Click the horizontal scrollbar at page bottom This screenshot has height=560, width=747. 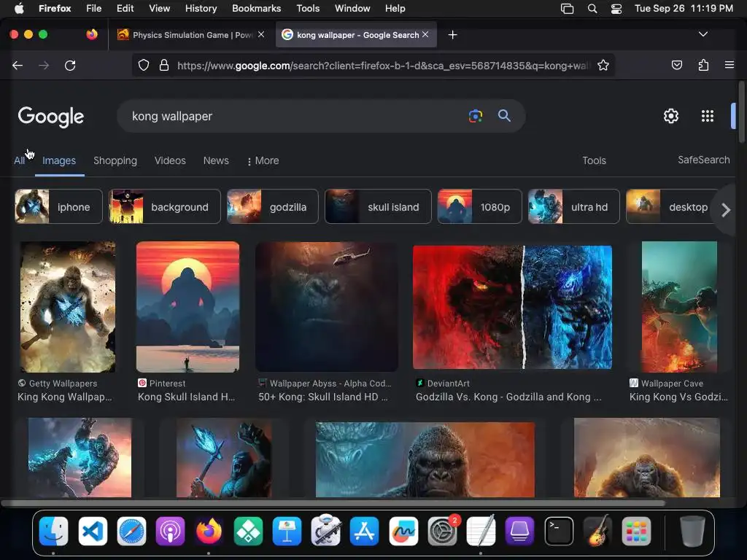333,503
